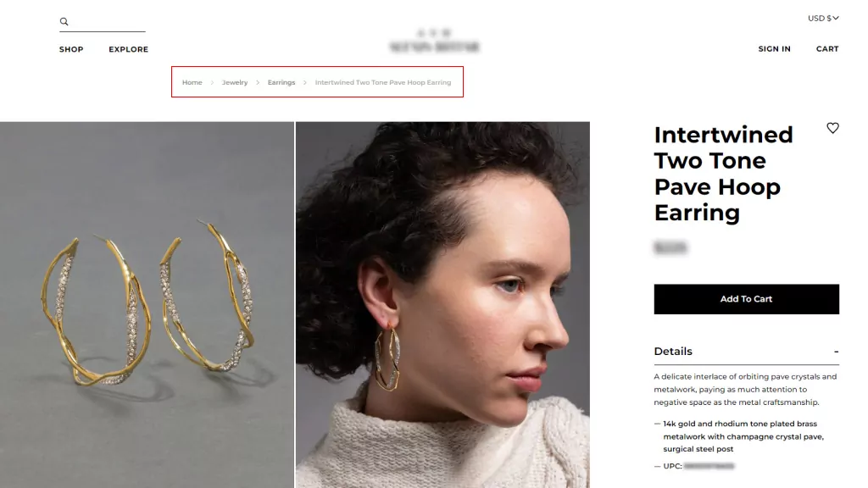Collapse the Details section
Viewport: 868px width, 488px height.
coord(746,352)
